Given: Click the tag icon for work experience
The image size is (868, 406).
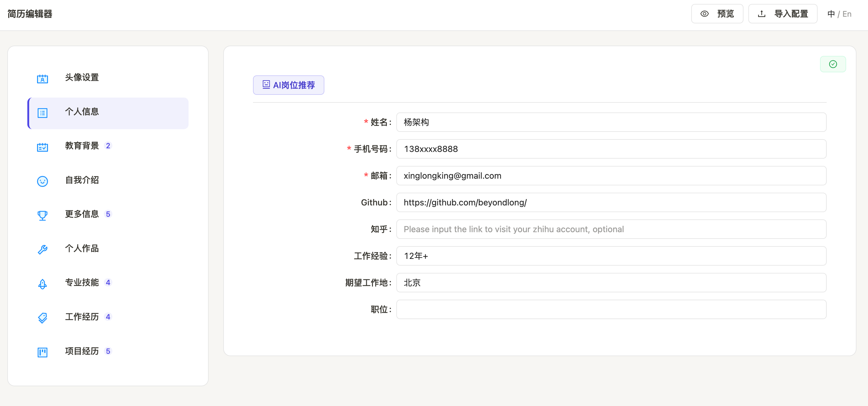Looking at the screenshot, I should click(43, 318).
